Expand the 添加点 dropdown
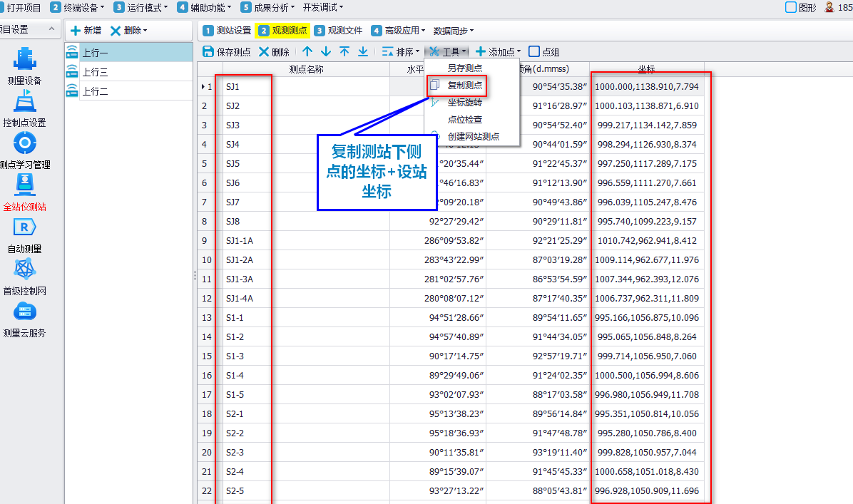 click(498, 51)
